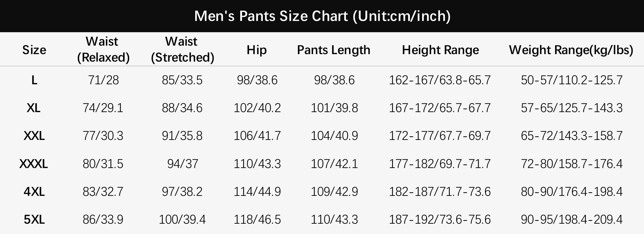Select the Size column header

pyautogui.click(x=34, y=50)
